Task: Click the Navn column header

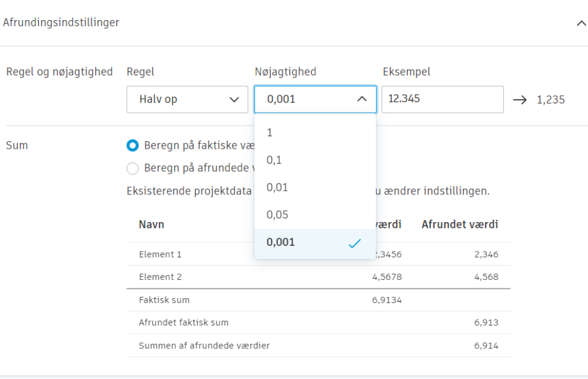Action: [x=151, y=224]
